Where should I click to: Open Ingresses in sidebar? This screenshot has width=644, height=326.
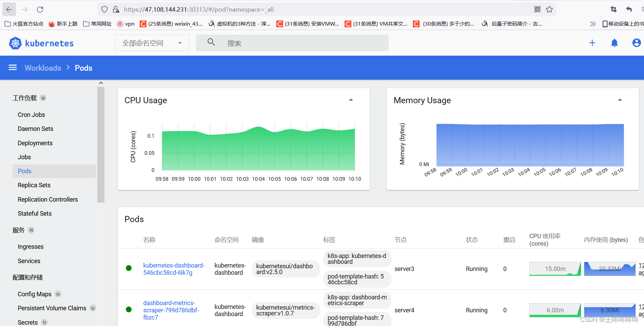click(x=31, y=246)
